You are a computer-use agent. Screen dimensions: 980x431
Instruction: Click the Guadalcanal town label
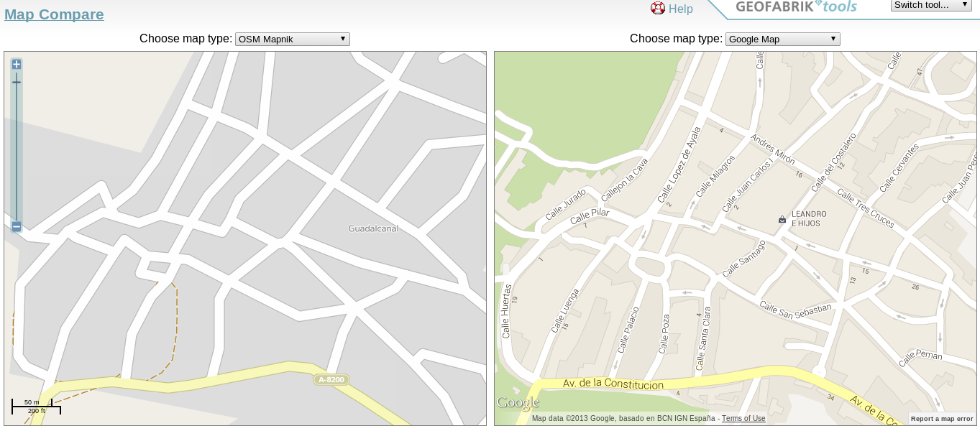tap(373, 228)
